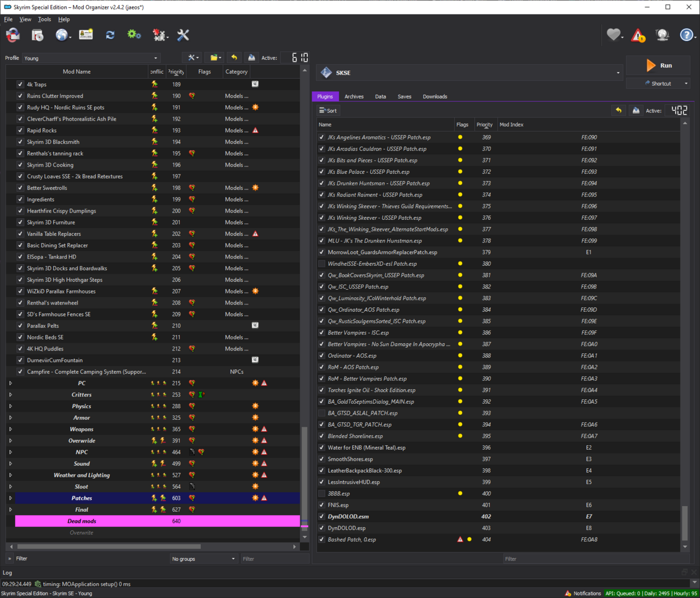700x598 pixels.
Task: Click the plugin list Filter input
Action: pyautogui.click(x=595, y=559)
